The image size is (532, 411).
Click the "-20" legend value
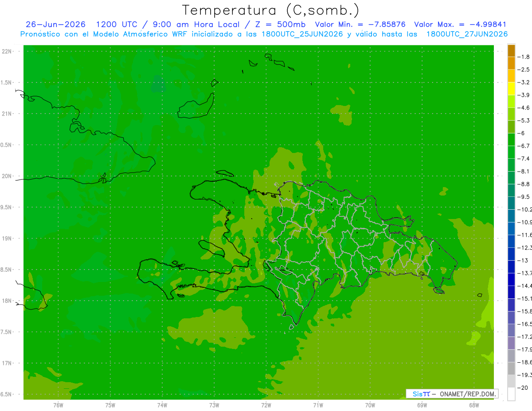(523, 388)
